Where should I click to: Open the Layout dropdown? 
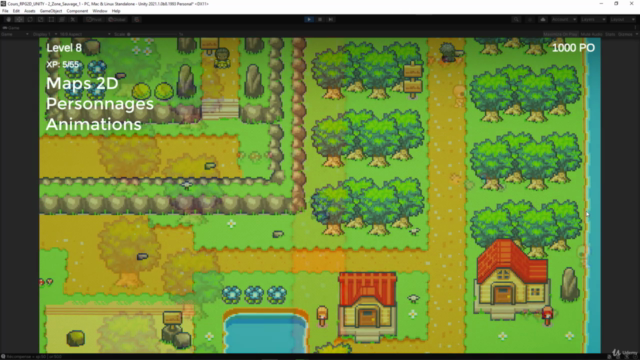point(622,19)
